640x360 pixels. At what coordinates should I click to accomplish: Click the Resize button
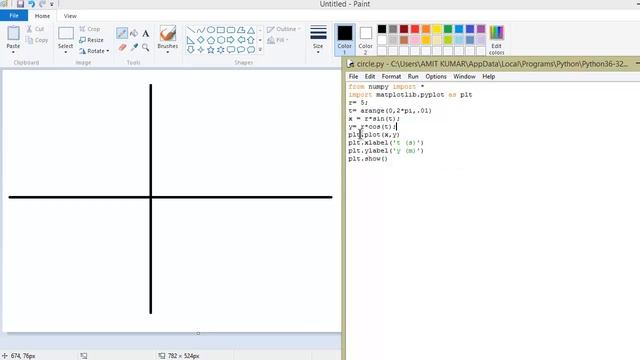tap(91, 40)
